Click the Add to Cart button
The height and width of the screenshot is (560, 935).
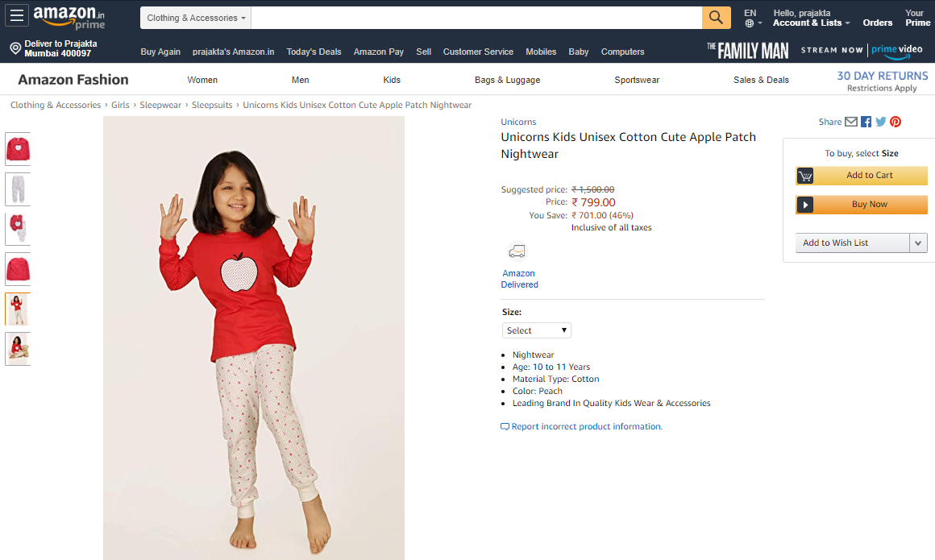(x=861, y=176)
